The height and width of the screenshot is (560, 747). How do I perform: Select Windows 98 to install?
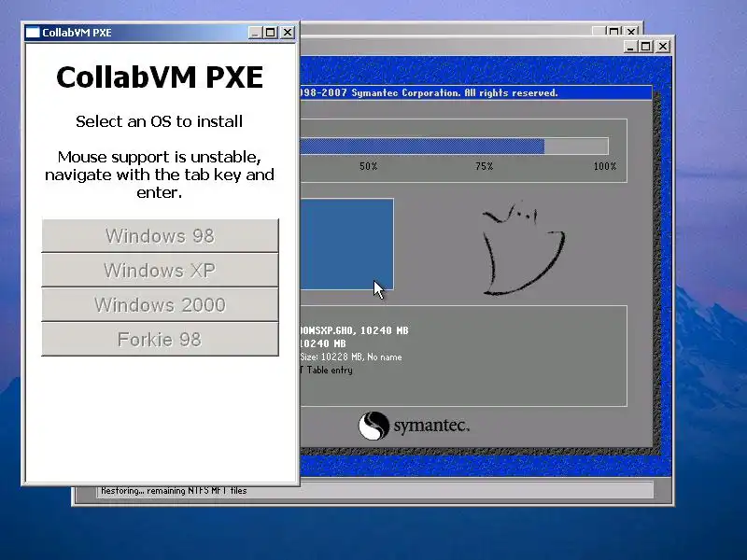point(160,236)
